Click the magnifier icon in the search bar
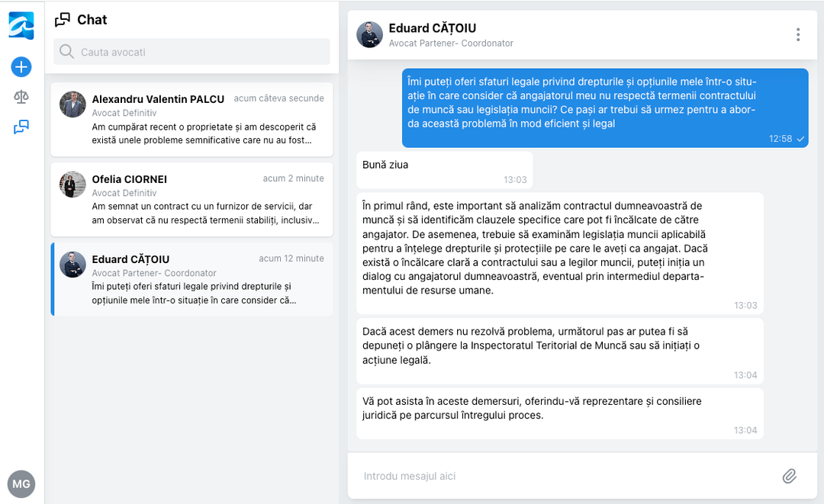 (x=69, y=50)
